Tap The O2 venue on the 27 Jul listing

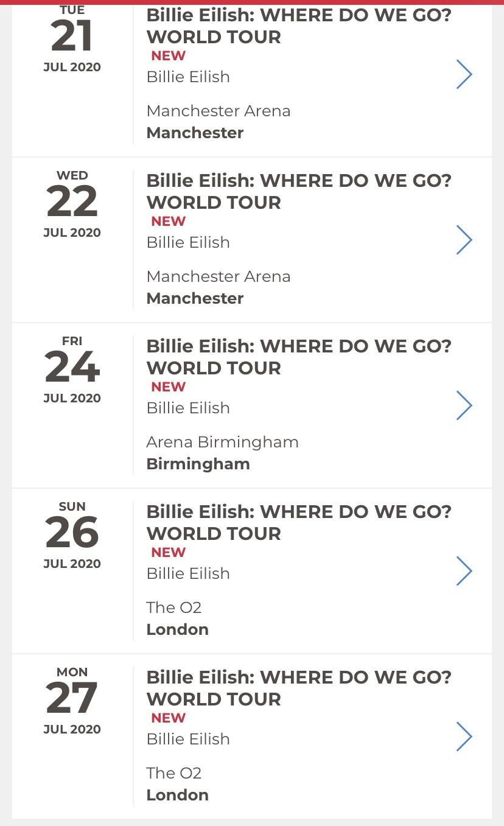coord(173,773)
